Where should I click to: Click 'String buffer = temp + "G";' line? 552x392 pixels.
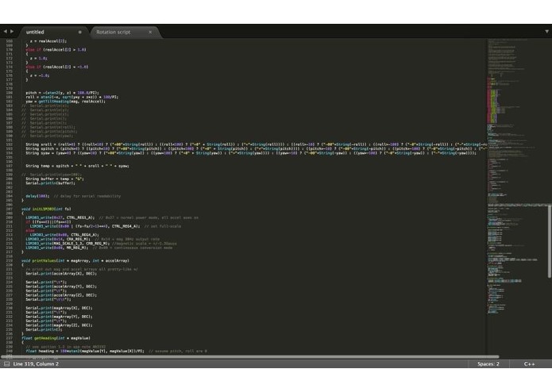[55, 179]
